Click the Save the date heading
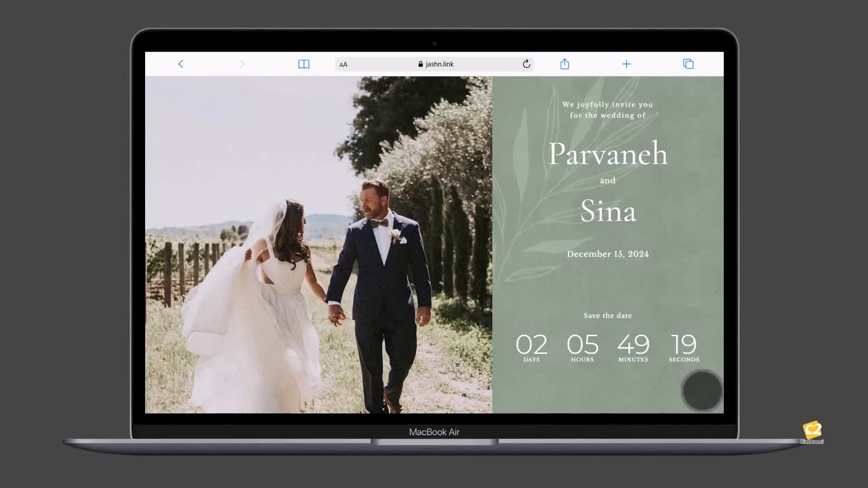Image resolution: width=868 pixels, height=488 pixels. (608, 315)
